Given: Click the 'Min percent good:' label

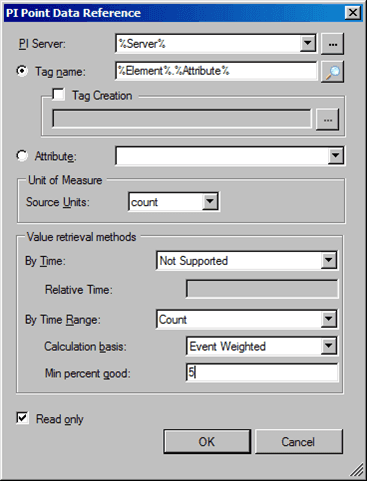Looking at the screenshot, I should [x=88, y=373].
